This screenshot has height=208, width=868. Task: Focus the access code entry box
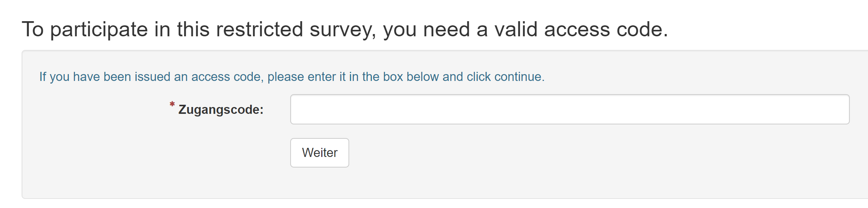click(569, 109)
